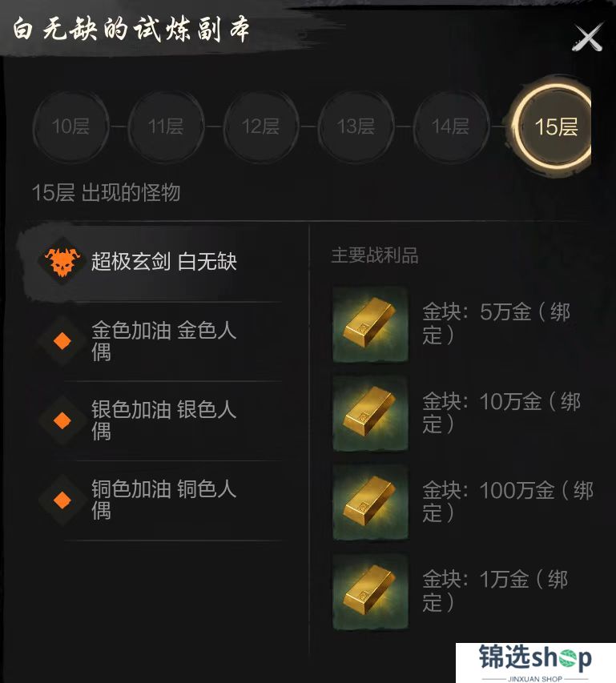The width and height of the screenshot is (616, 683).
Task: Click the 100万金 gold bar icon
Action: pyautogui.click(x=370, y=502)
